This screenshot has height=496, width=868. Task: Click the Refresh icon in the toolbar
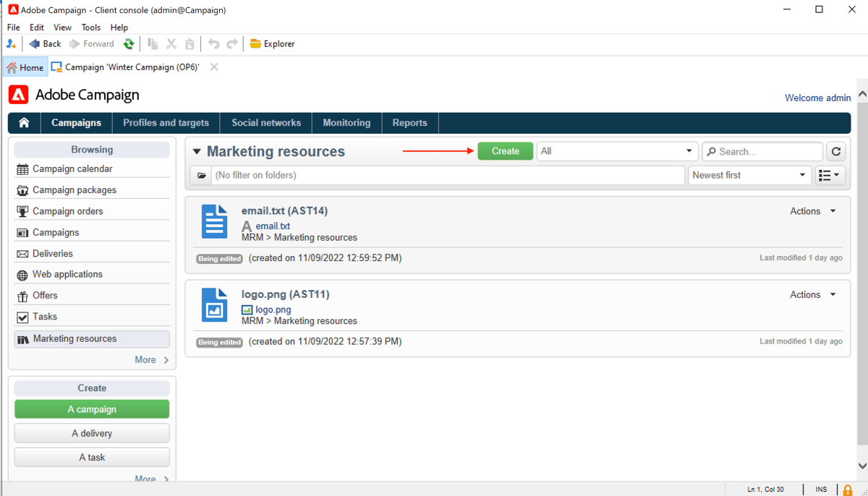(129, 43)
